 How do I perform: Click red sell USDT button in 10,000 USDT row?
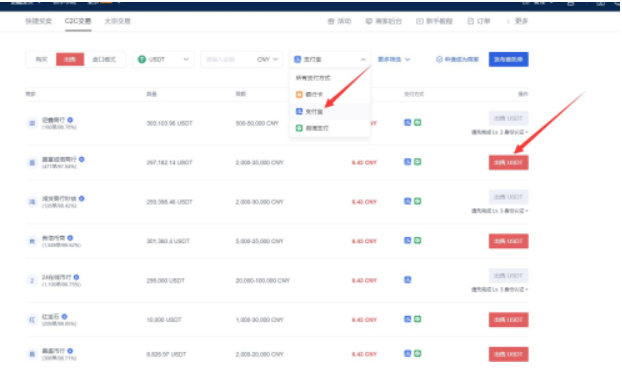(509, 320)
